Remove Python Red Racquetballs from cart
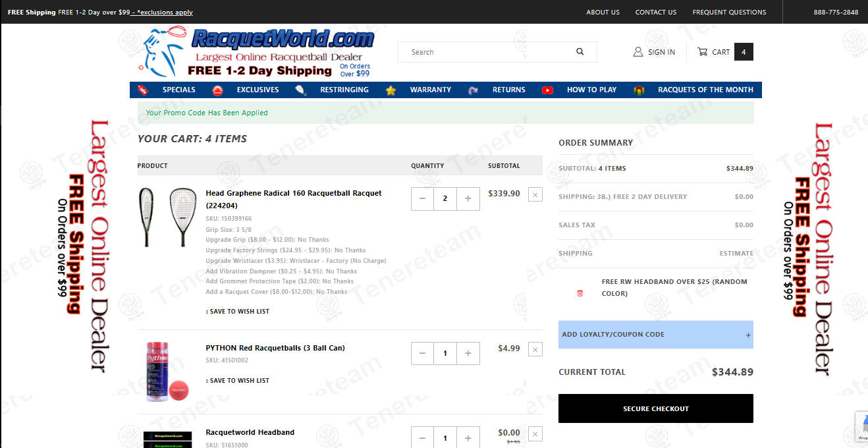 [535, 349]
